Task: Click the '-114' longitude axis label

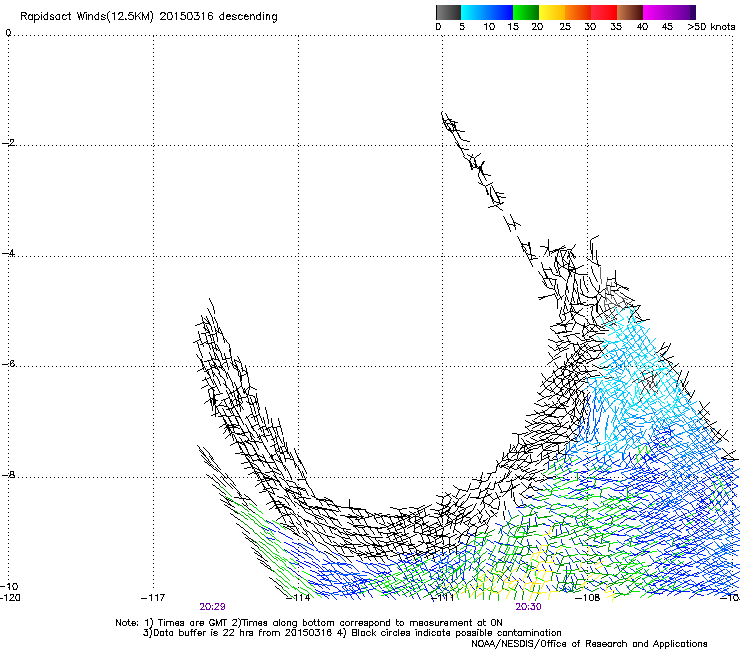Action: (298, 598)
